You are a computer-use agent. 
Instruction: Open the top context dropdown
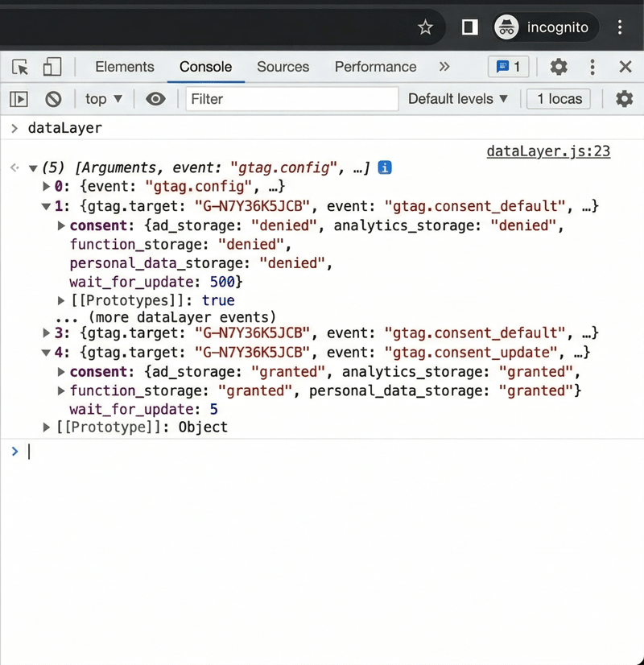click(x=104, y=99)
